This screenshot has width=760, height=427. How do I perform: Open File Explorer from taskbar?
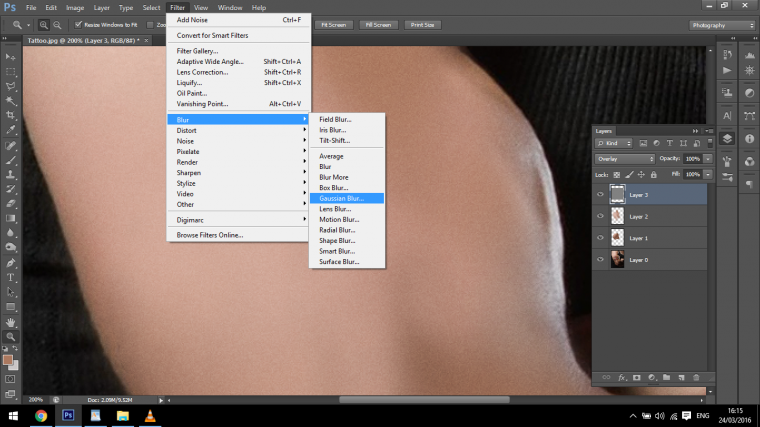click(123, 416)
